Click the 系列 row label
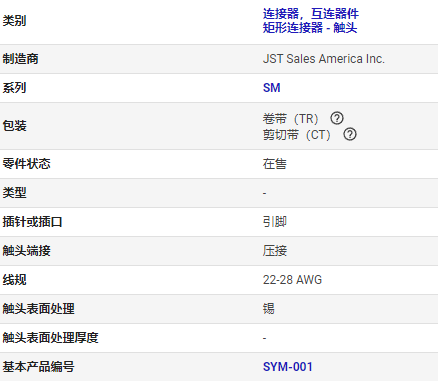438x381 pixels. (x=14, y=88)
